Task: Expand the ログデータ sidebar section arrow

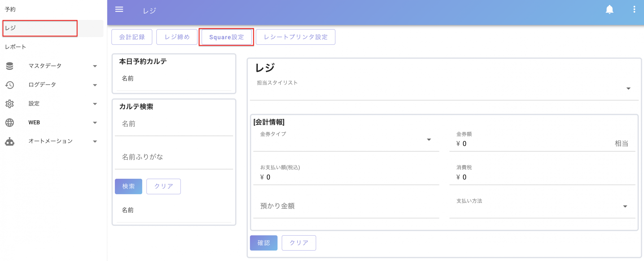Action: click(95, 85)
